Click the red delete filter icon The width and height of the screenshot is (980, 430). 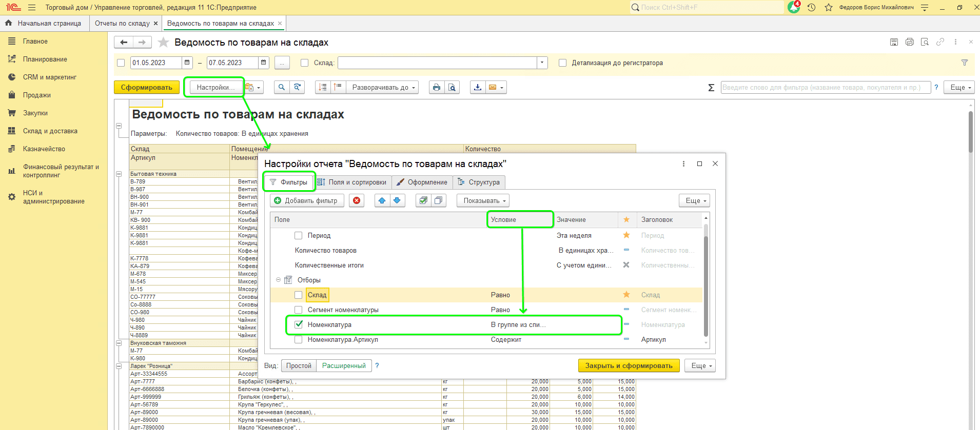357,201
